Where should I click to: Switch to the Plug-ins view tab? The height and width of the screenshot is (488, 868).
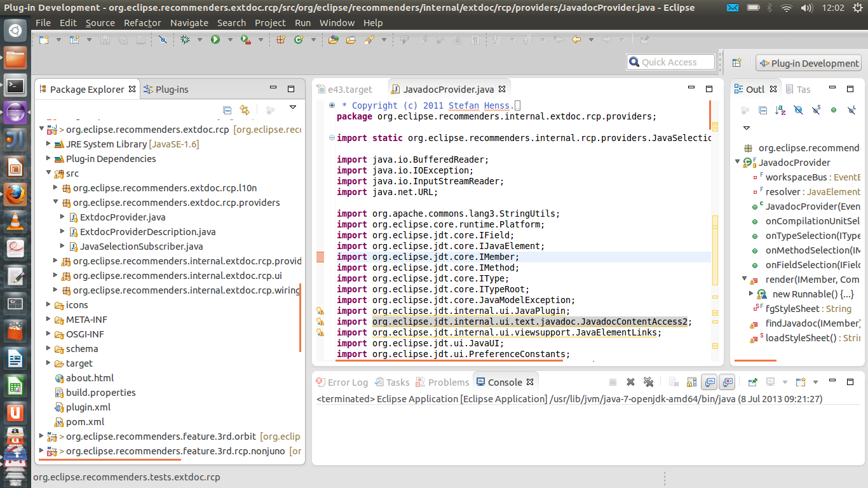tap(166, 89)
